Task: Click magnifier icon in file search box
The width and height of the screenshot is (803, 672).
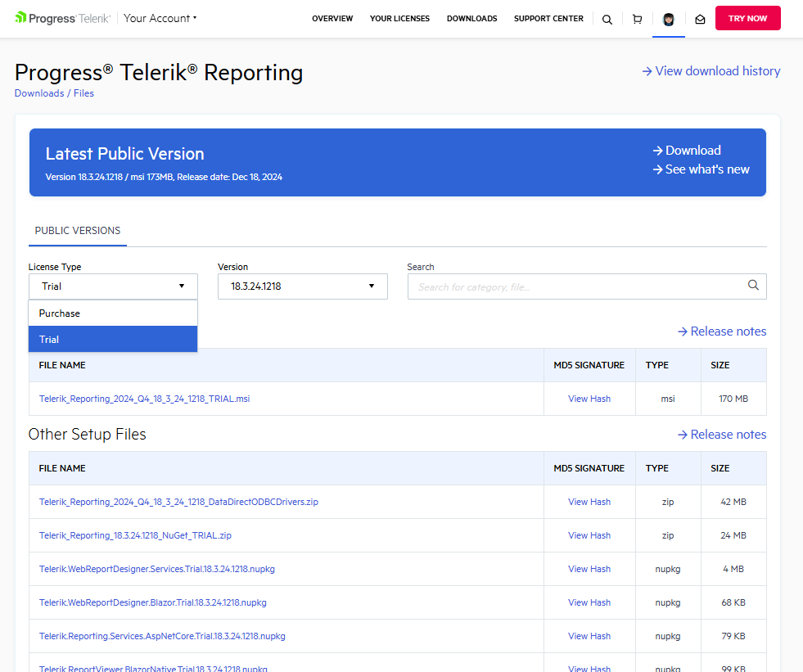Action: tap(753, 286)
